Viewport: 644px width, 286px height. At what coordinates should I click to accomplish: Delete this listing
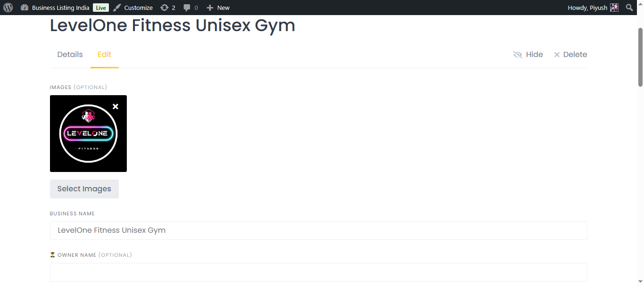point(570,55)
